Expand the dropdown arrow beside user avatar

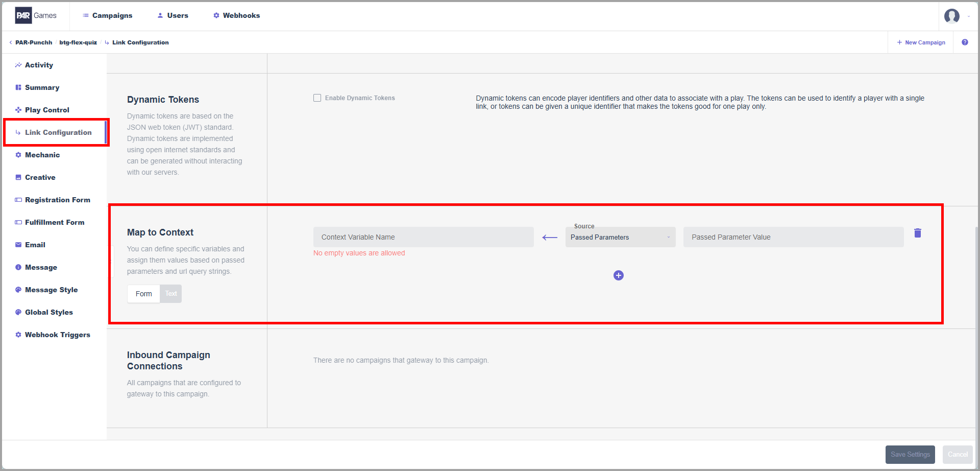pyautogui.click(x=969, y=16)
